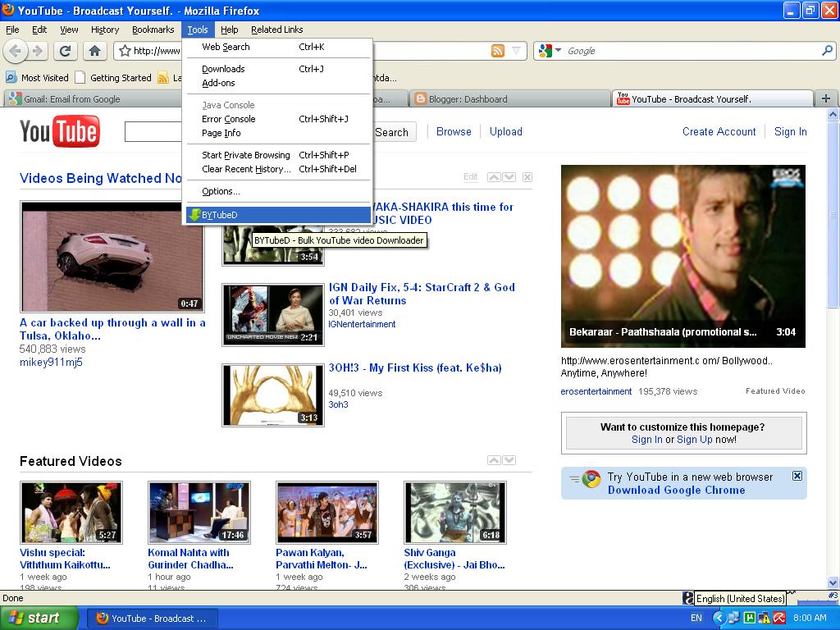Image resolution: width=840 pixels, height=630 pixels.
Task: Play the Bekaraar featured video
Action: 683,256
